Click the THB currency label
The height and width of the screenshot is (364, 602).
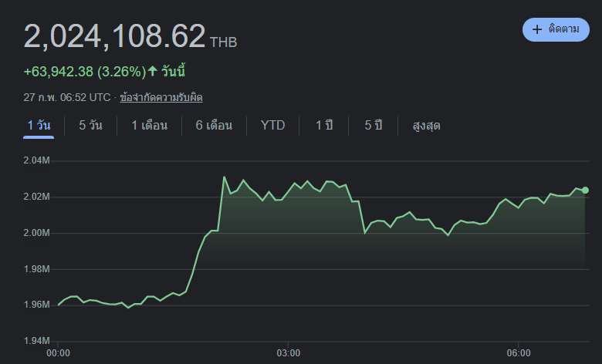tap(224, 42)
